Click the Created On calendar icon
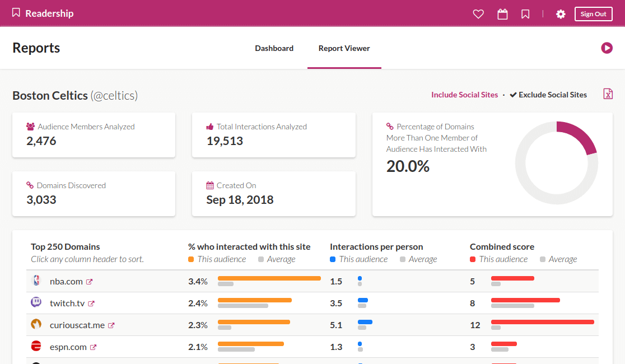The height and width of the screenshot is (364, 625). [210, 185]
